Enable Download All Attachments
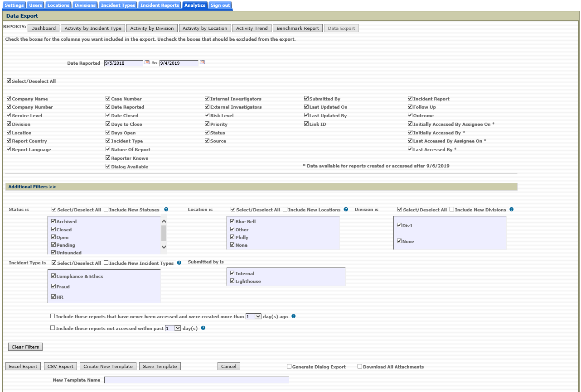The image size is (581, 392). (x=360, y=366)
